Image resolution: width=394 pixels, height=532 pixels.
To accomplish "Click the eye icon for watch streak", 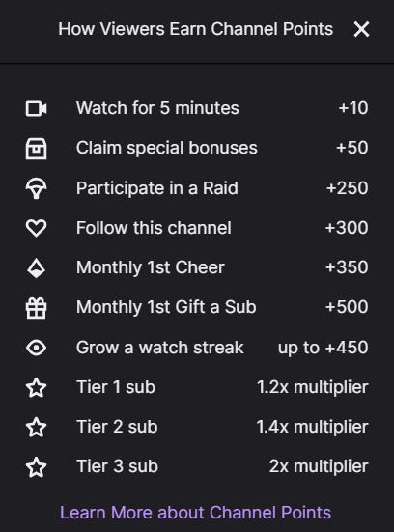I will pos(36,348).
